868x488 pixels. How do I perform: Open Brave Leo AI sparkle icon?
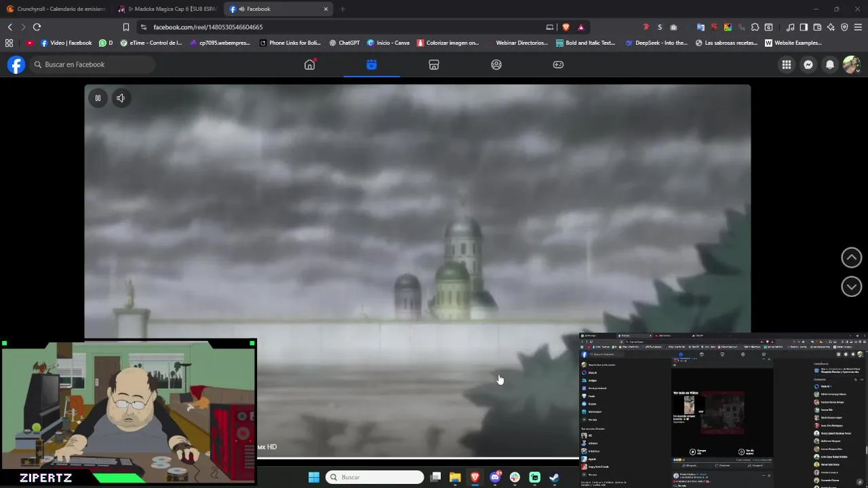pos(831,27)
